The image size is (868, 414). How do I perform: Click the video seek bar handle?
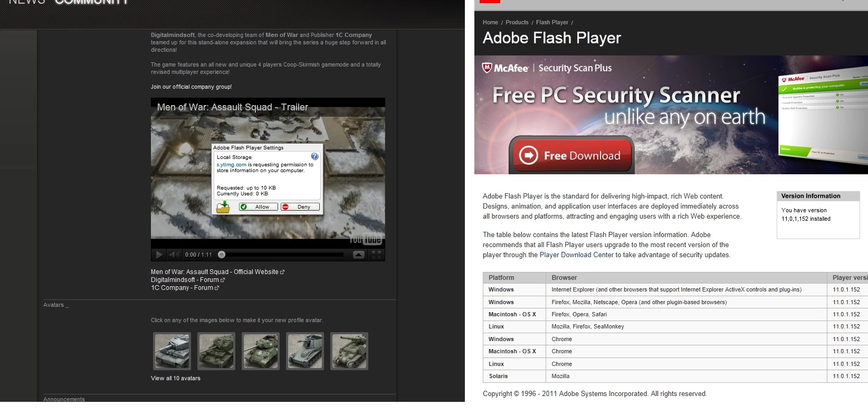[222, 255]
